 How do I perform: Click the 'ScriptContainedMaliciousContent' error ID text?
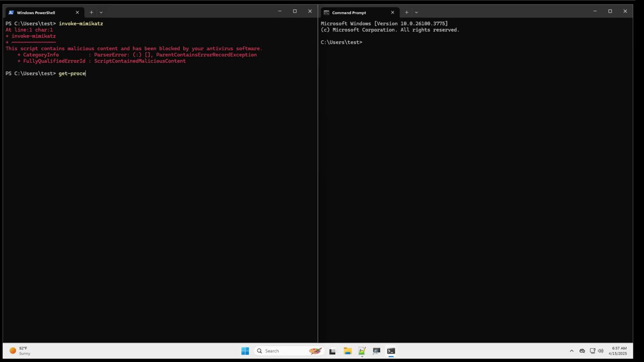click(140, 61)
